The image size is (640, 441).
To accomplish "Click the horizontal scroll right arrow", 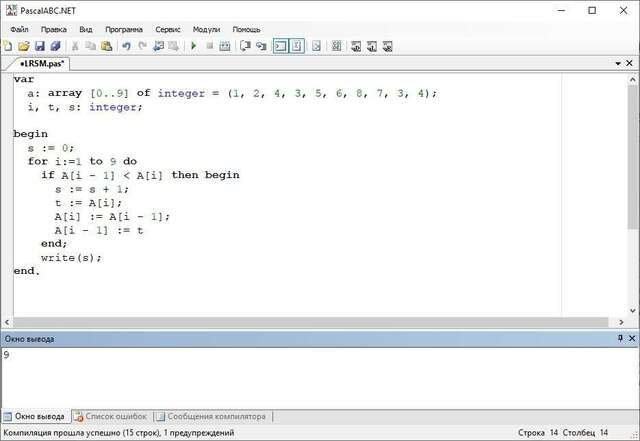I will pyautogui.click(x=622, y=322).
